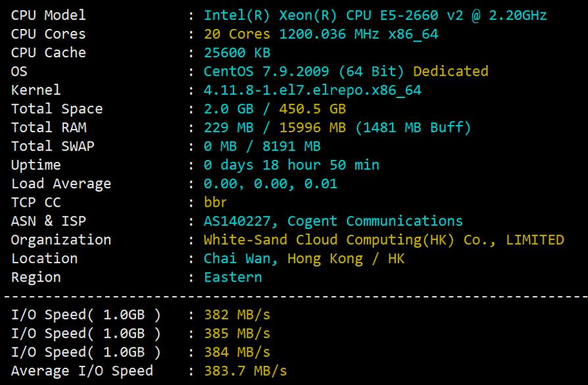Click yellow 'Hong Kong / HK' text

point(346,259)
